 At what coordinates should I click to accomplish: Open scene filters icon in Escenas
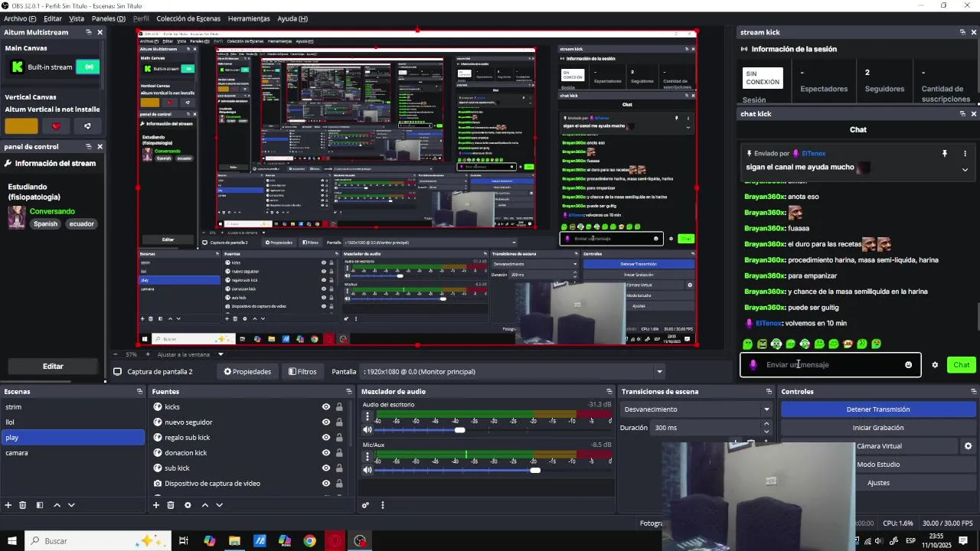pyautogui.click(x=40, y=505)
